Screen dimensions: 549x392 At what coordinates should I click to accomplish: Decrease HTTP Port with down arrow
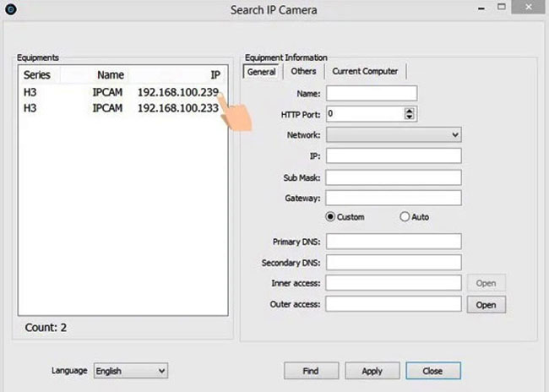click(x=409, y=117)
